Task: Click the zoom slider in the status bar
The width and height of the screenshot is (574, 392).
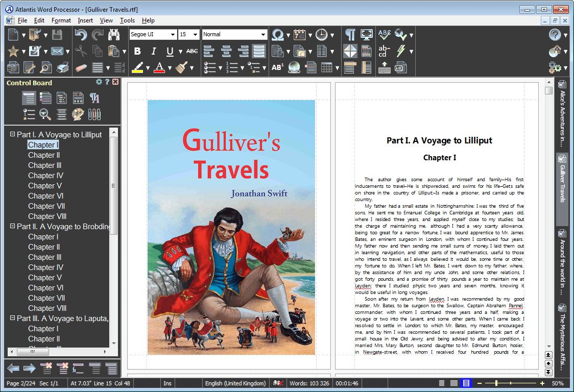Action: click(511, 383)
